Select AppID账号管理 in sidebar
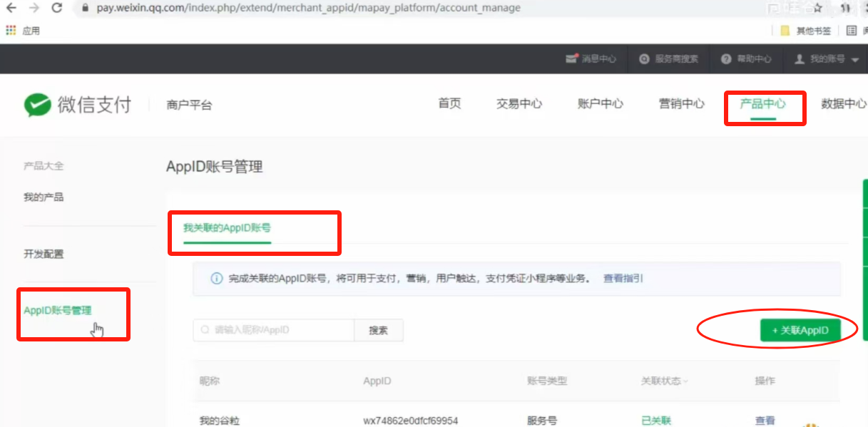The height and width of the screenshot is (427, 868). tap(58, 310)
